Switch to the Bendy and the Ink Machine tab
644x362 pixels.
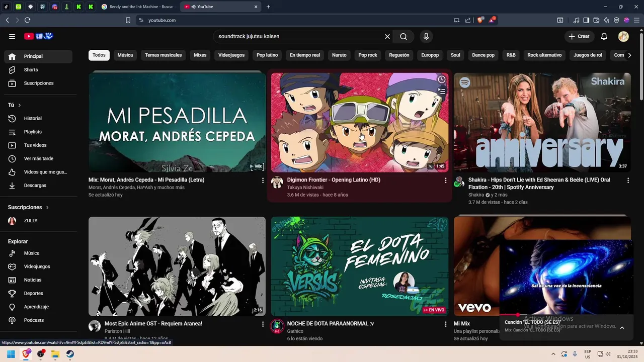pos(137,7)
